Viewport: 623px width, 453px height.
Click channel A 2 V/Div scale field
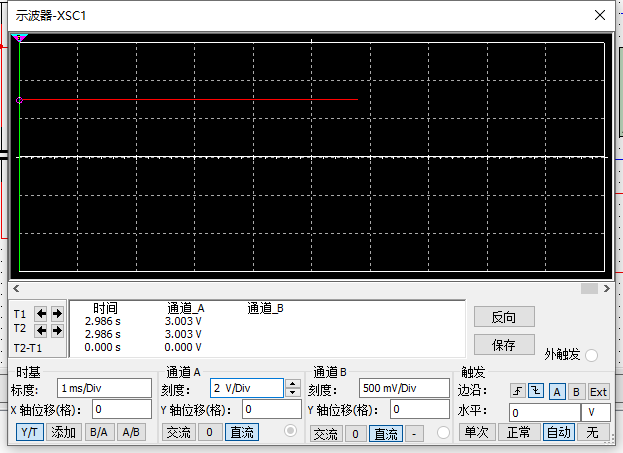click(x=247, y=388)
